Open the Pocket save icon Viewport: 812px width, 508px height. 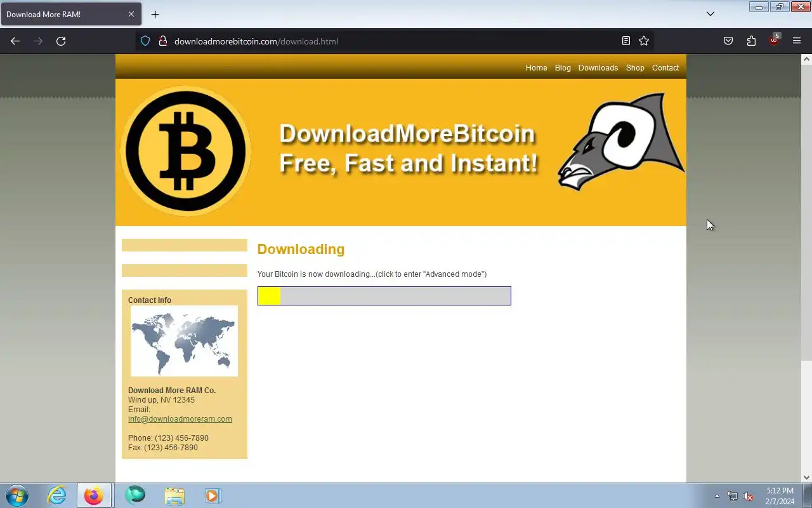728,41
